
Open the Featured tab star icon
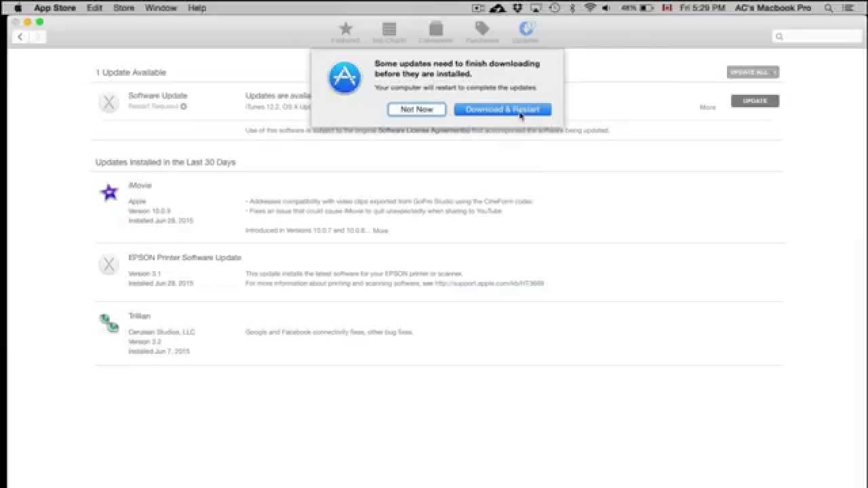point(346,29)
